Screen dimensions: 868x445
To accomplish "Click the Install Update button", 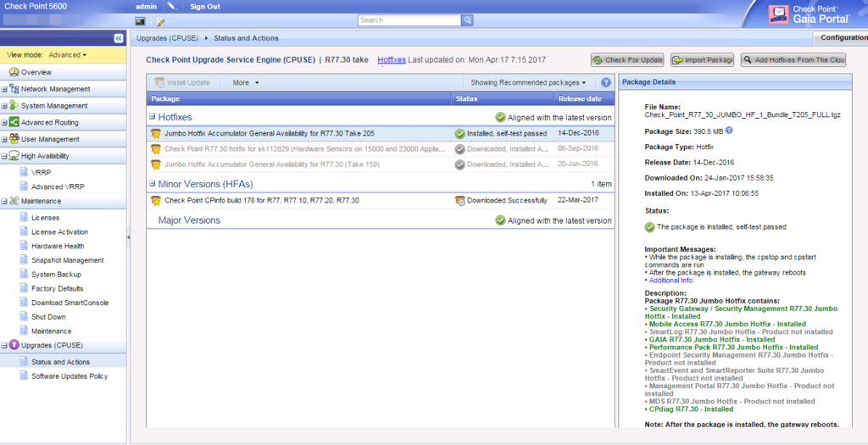I will pos(182,82).
